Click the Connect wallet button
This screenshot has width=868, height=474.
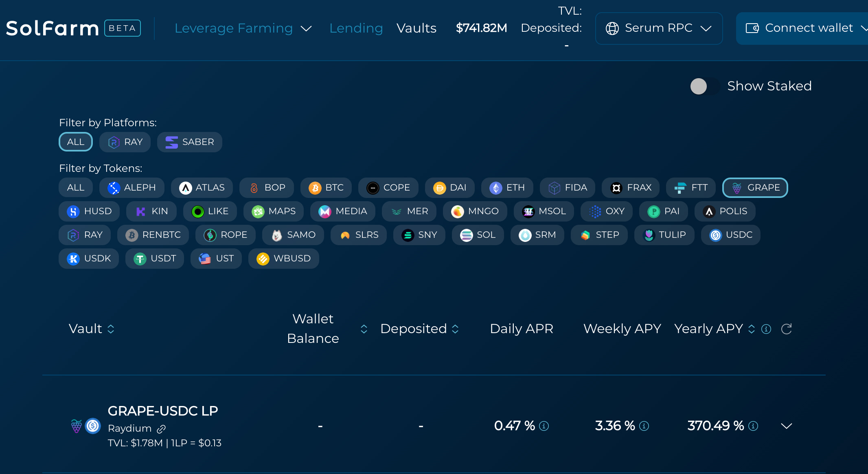[x=809, y=28]
